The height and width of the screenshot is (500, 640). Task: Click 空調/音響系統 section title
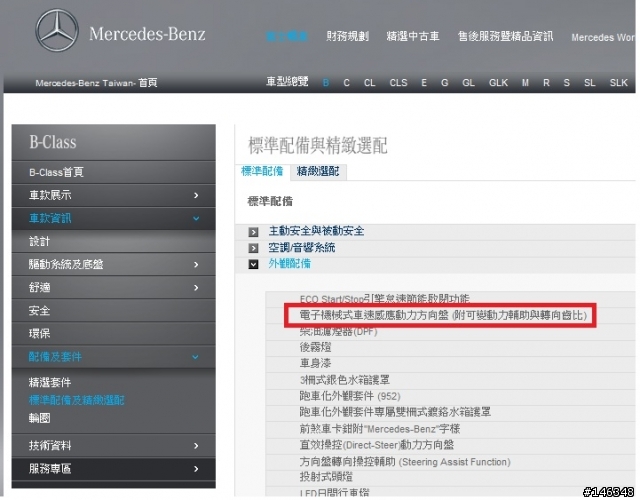tap(302, 247)
